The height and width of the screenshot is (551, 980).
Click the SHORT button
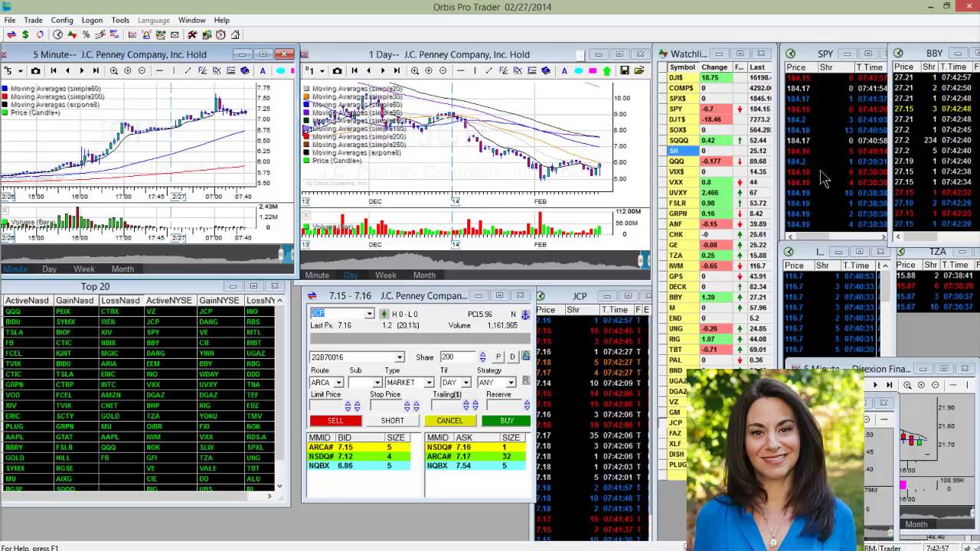[392, 420]
